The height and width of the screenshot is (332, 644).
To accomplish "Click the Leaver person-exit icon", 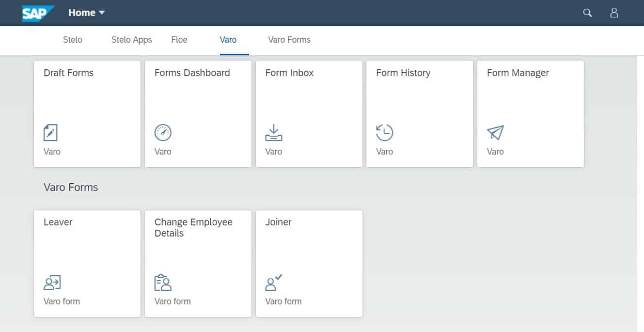I will pyautogui.click(x=52, y=282).
